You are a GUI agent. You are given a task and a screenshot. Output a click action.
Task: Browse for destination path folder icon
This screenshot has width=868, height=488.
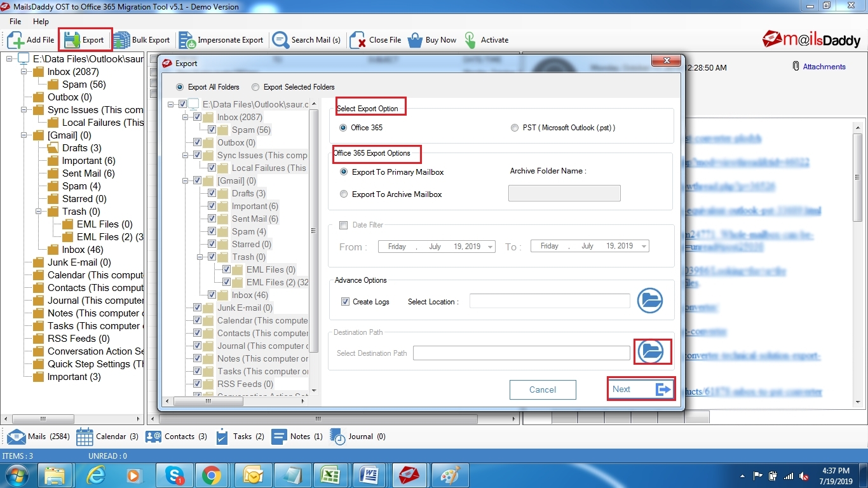click(x=650, y=351)
